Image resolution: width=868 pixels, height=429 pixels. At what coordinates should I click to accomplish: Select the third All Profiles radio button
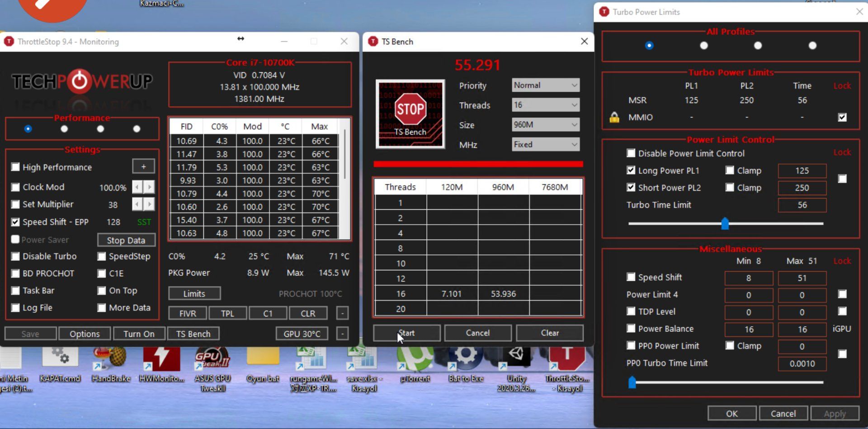(758, 46)
